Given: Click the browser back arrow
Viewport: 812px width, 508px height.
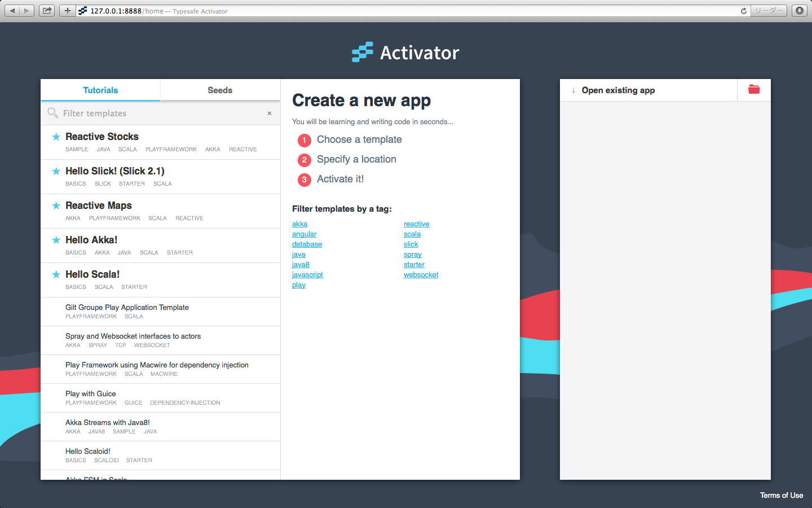Looking at the screenshot, I should pos(12,11).
